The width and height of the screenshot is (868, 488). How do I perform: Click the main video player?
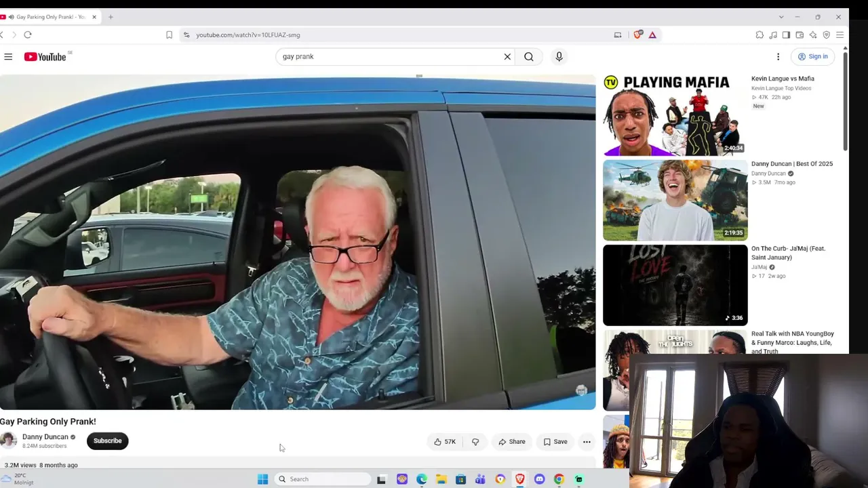click(298, 242)
